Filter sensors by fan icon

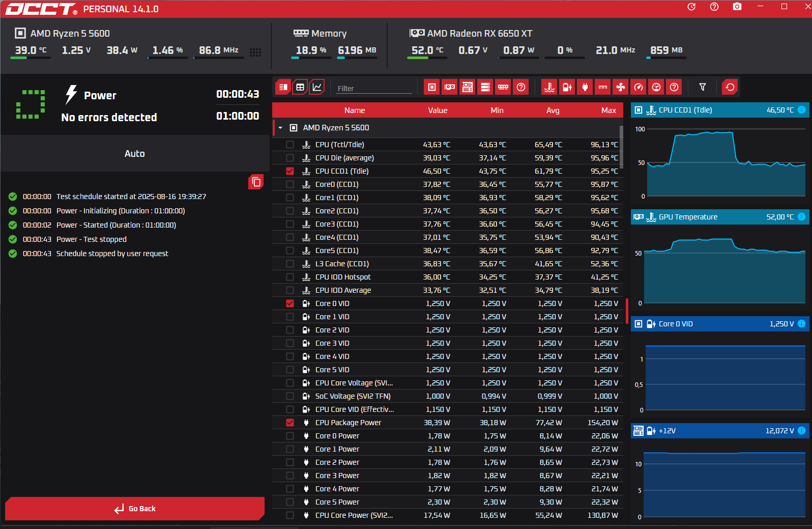621,87
